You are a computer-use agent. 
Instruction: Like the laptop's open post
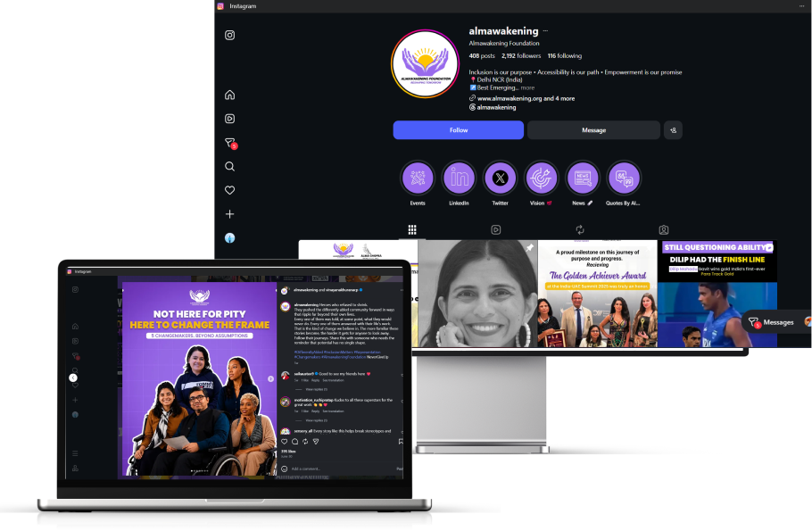pyautogui.click(x=285, y=442)
